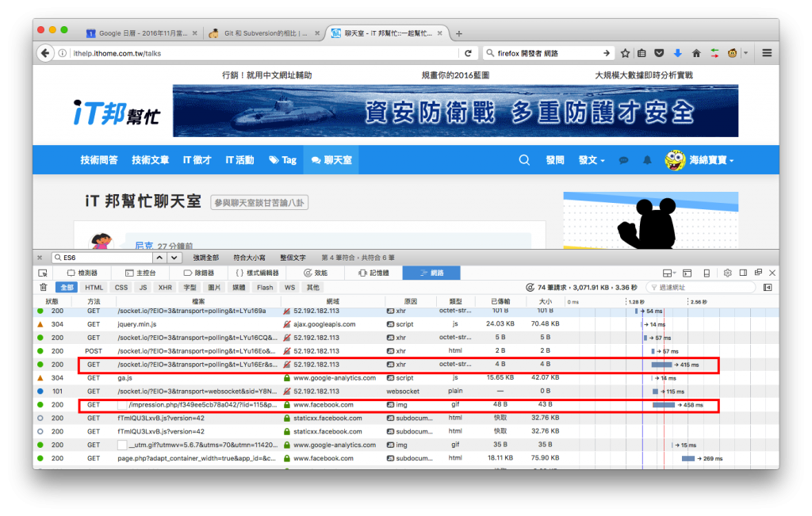This screenshot has width=812, height=516.
Task: Open messages speech bubble icon in navbar
Action: (x=623, y=160)
